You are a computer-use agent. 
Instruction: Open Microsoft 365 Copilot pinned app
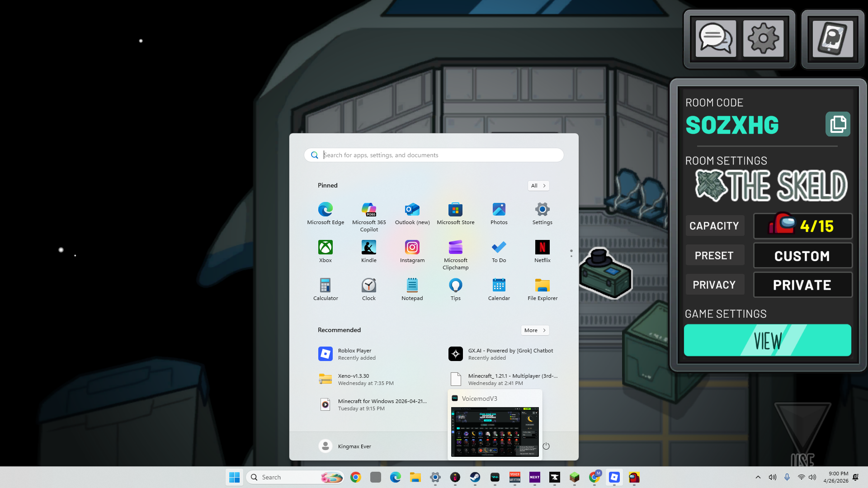[x=369, y=217]
